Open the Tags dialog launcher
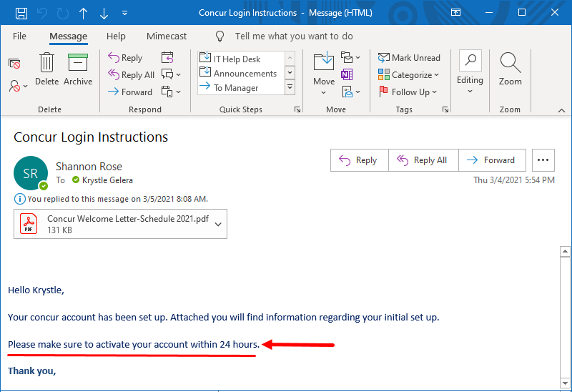 point(445,109)
